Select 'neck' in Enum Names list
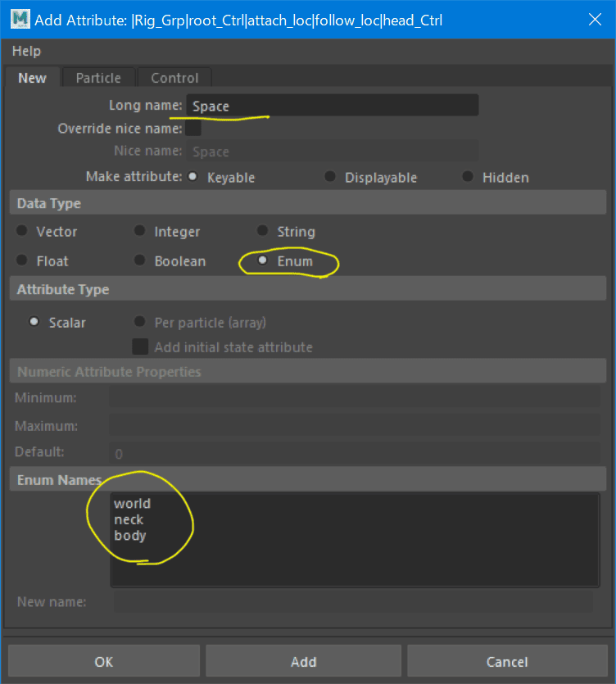 click(x=129, y=519)
